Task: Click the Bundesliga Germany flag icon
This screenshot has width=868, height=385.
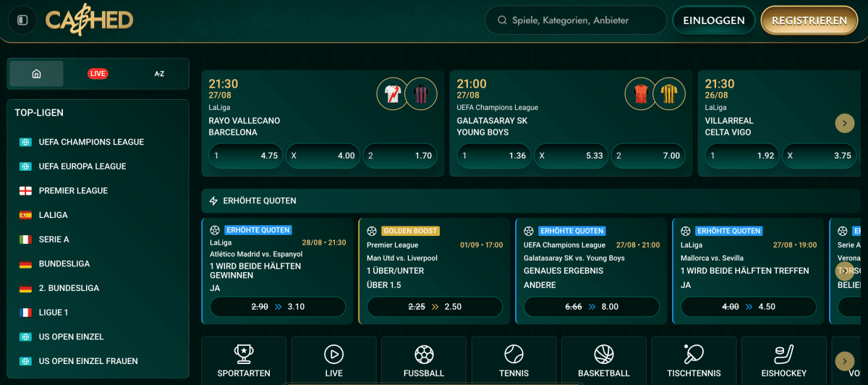Action: tap(25, 264)
